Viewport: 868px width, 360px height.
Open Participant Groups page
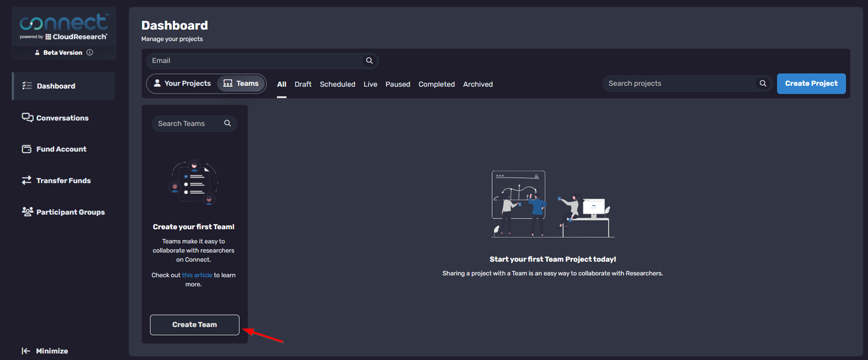(64, 212)
